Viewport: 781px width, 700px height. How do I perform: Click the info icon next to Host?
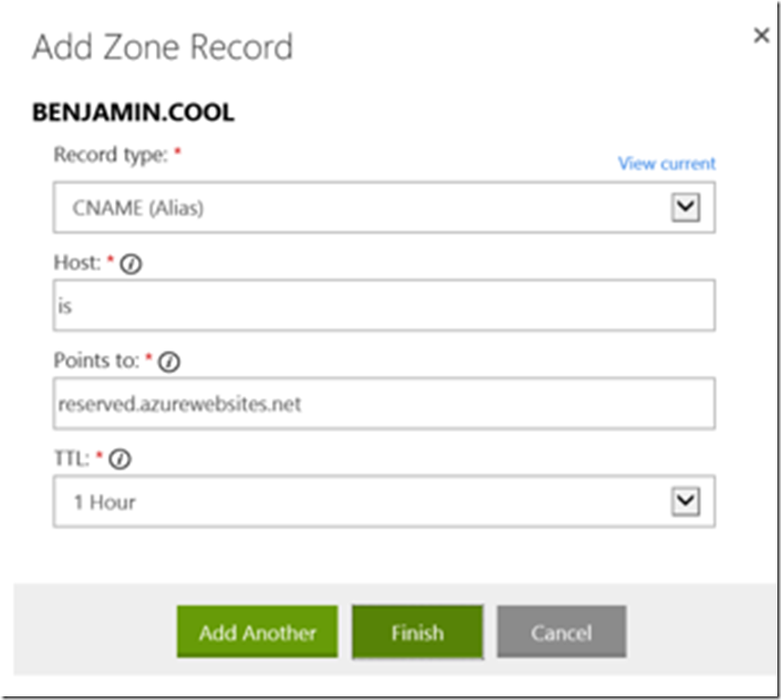tap(133, 263)
